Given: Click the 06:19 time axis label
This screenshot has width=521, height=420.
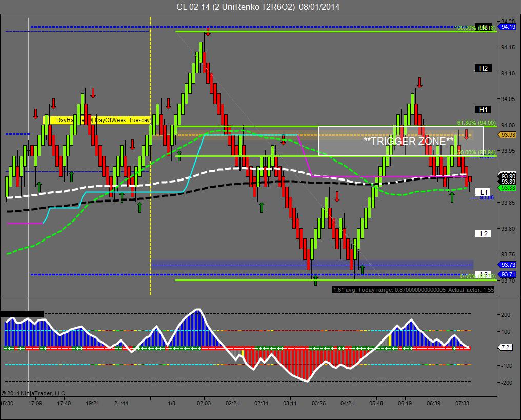Looking at the screenshot, I should point(405,403).
